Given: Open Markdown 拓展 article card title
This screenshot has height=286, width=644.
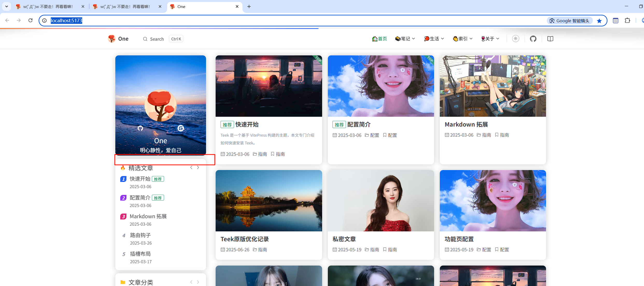Looking at the screenshot, I should (466, 124).
